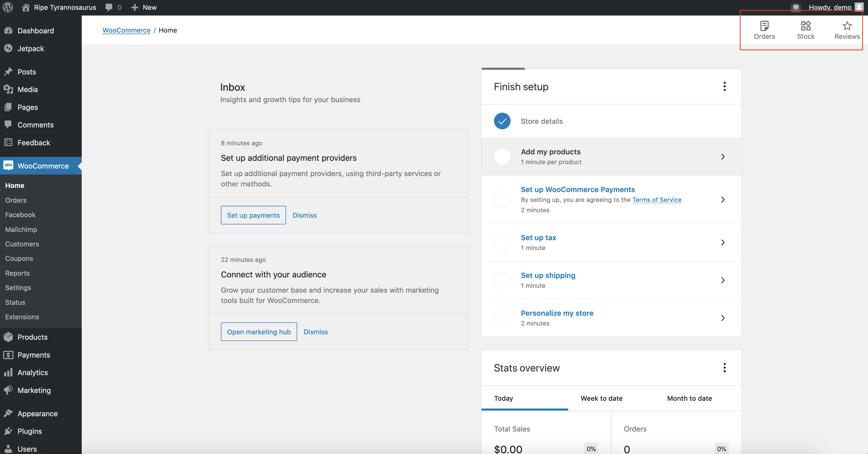Click the WooCommerce breadcrumb link
Image resolution: width=868 pixels, height=454 pixels.
click(x=126, y=30)
